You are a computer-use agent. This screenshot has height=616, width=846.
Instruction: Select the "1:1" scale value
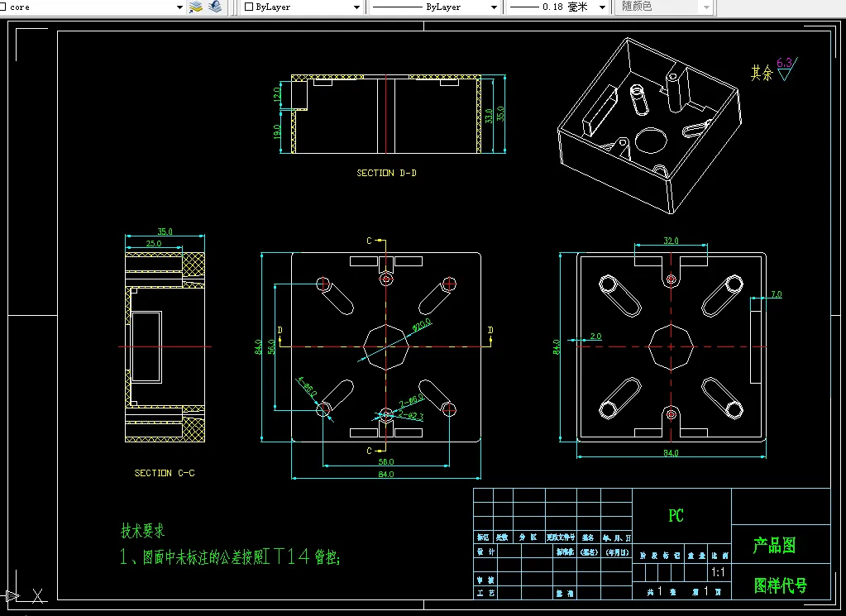coord(718,572)
